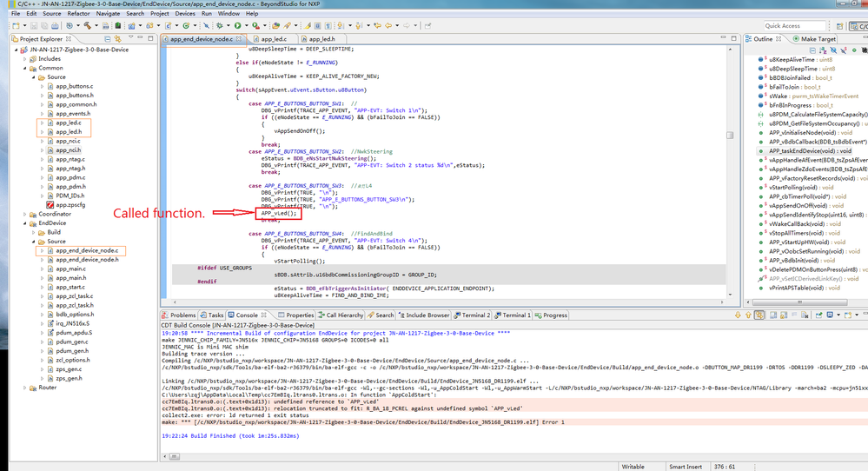
Task: Select vStartPolling in Outline
Action: coord(797,187)
